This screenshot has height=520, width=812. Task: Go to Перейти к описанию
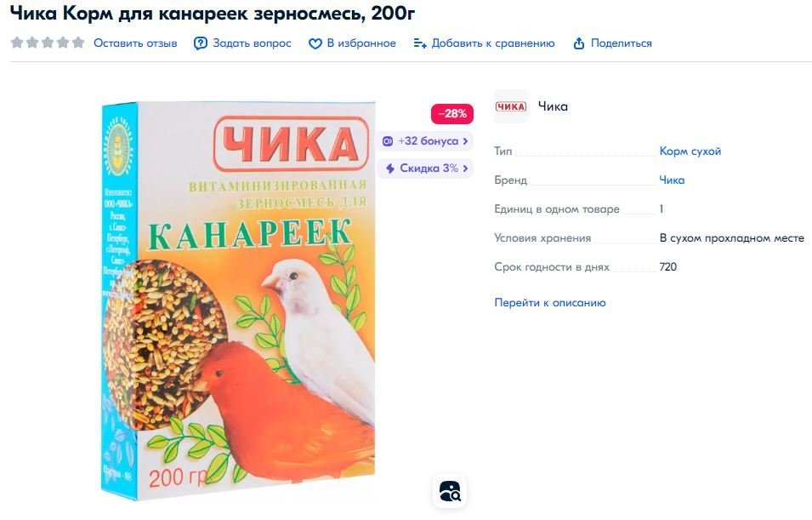[549, 303]
